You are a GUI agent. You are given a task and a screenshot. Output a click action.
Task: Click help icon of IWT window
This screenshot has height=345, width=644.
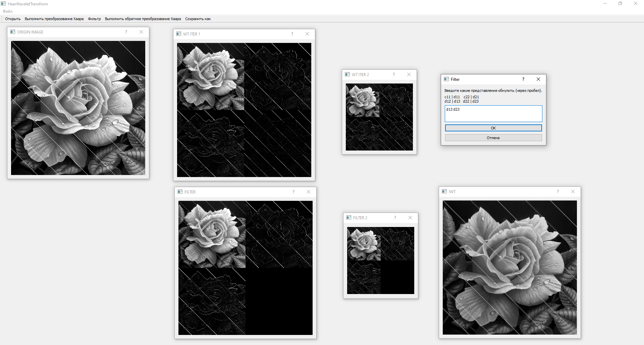[558, 191]
